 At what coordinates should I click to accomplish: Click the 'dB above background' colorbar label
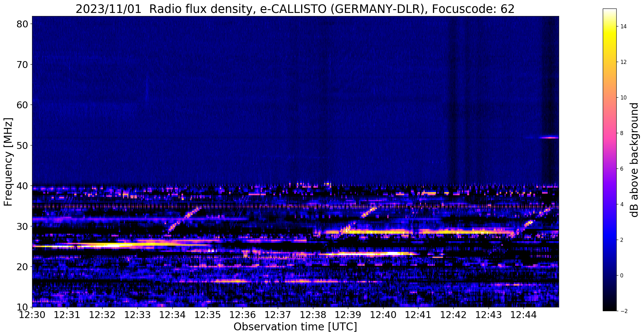click(635, 160)
